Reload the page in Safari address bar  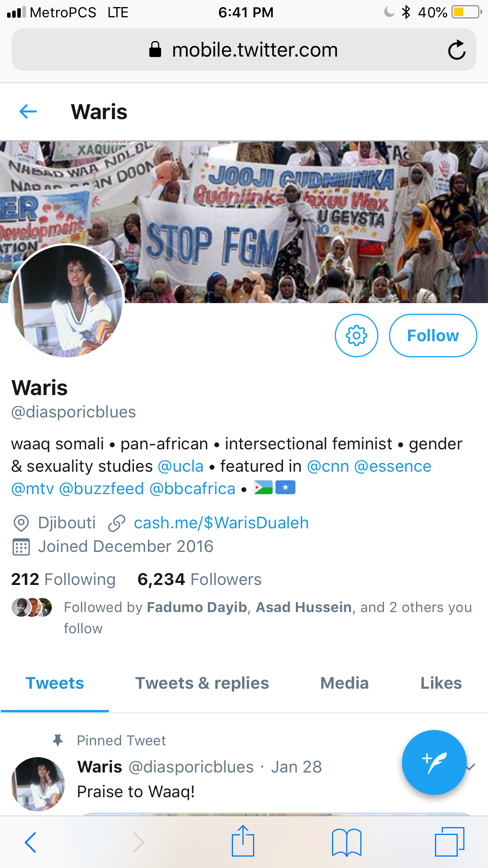[457, 50]
